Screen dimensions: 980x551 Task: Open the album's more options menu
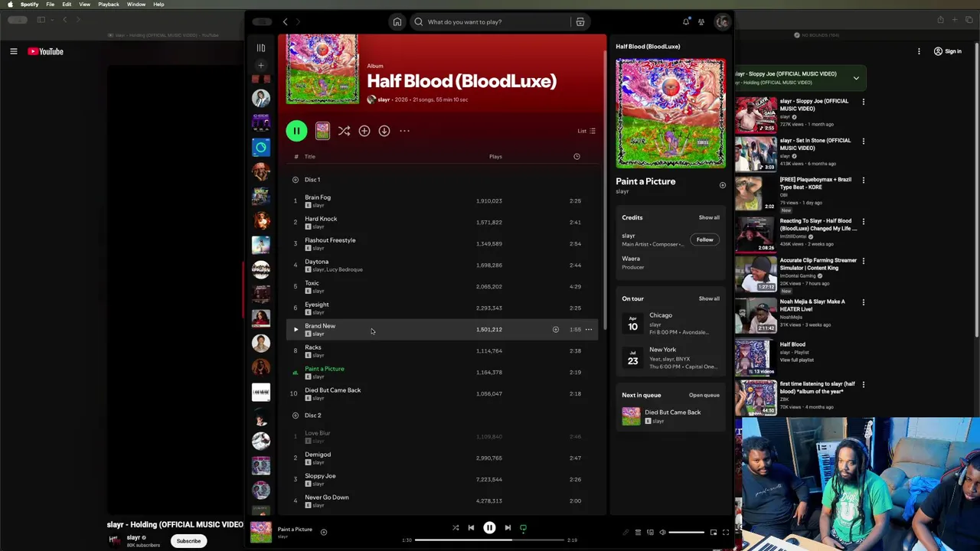pyautogui.click(x=404, y=131)
